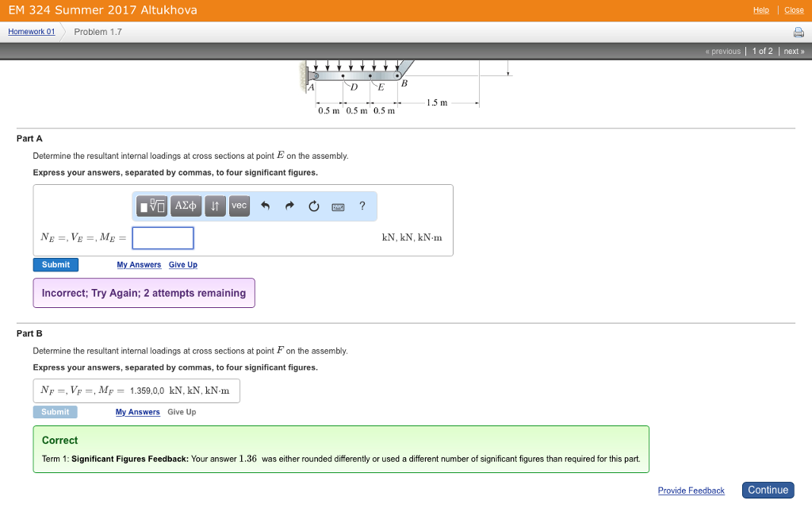The image size is (812, 508).
Task: Submit the answer for Part A
Action: (56, 264)
